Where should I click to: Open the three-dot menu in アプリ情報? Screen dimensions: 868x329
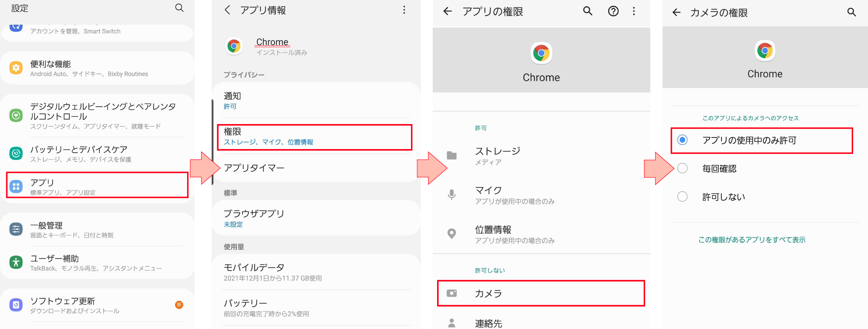tap(404, 10)
